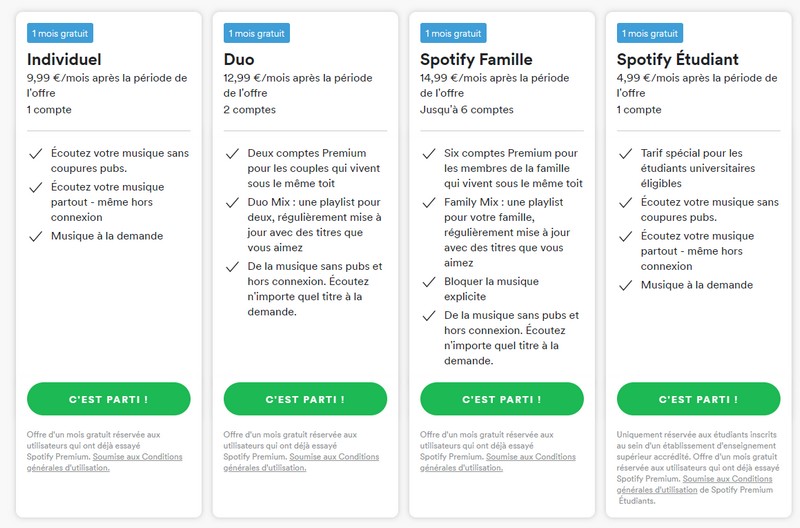Click the checkmark next to "Bloquer la musique explicite"
The height and width of the screenshot is (528, 800).
429,282
